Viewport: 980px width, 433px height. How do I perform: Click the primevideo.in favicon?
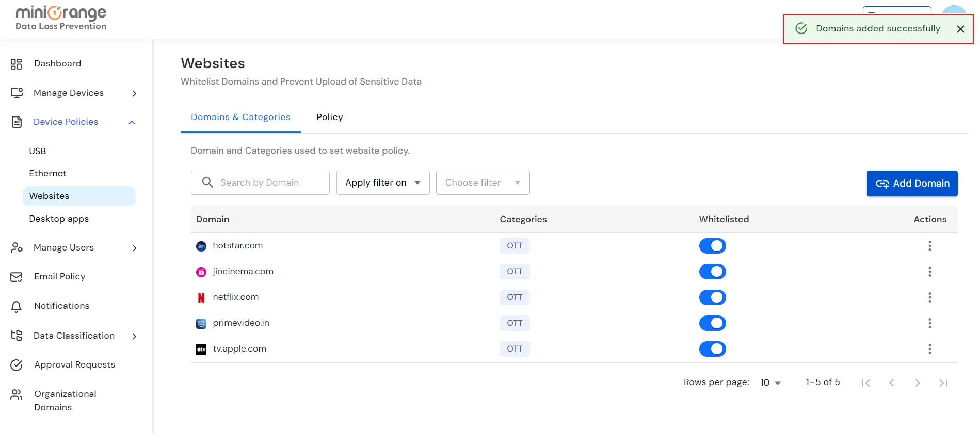[x=201, y=324]
